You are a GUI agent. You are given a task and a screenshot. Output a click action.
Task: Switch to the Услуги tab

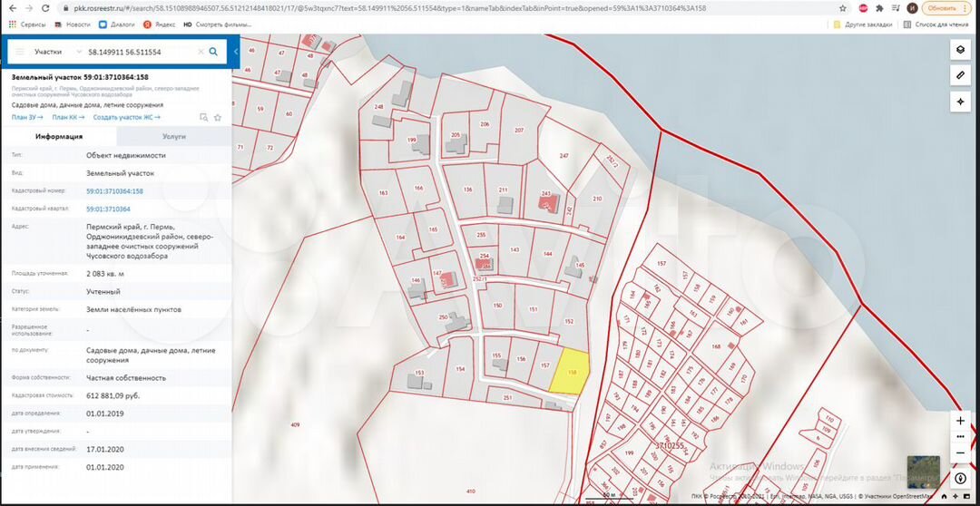pyautogui.click(x=173, y=136)
